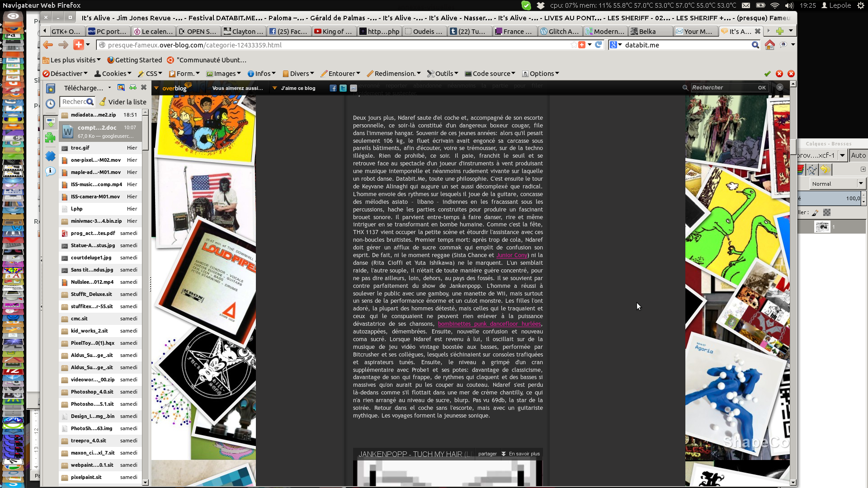Click the search magnifier in Google search box

755,45
